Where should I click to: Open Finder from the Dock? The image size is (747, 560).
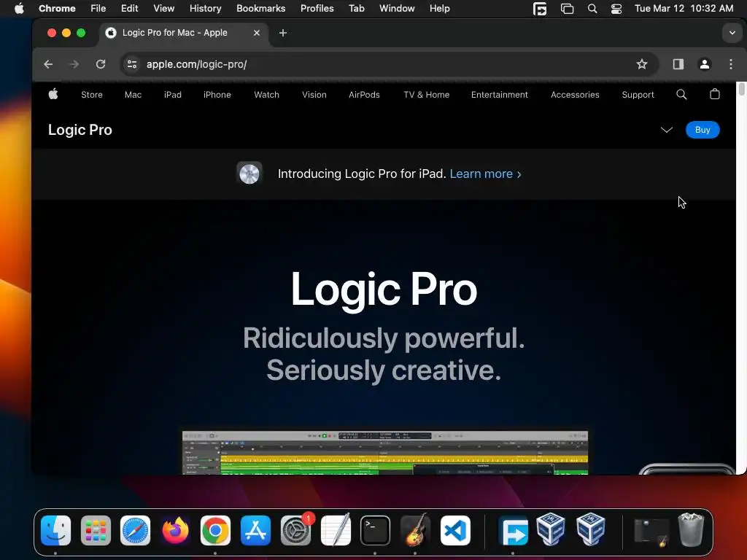[55, 530]
